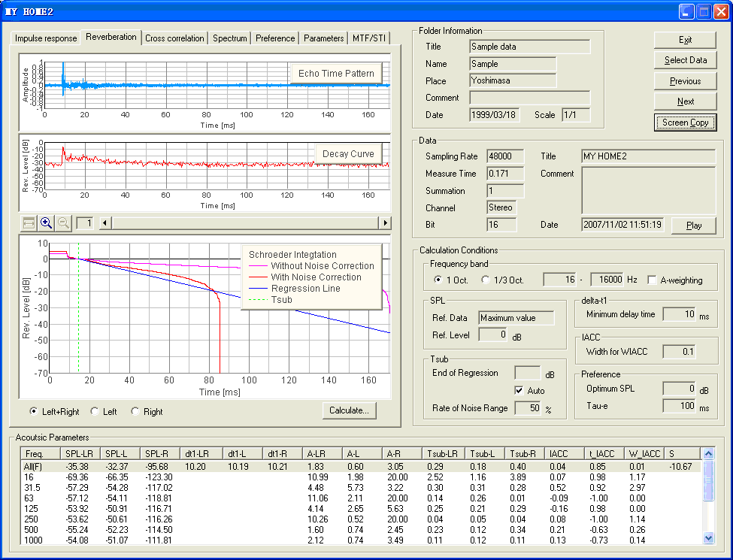733x560 pixels.
Task: Click the Tau-e value field
Action: pyautogui.click(x=679, y=406)
